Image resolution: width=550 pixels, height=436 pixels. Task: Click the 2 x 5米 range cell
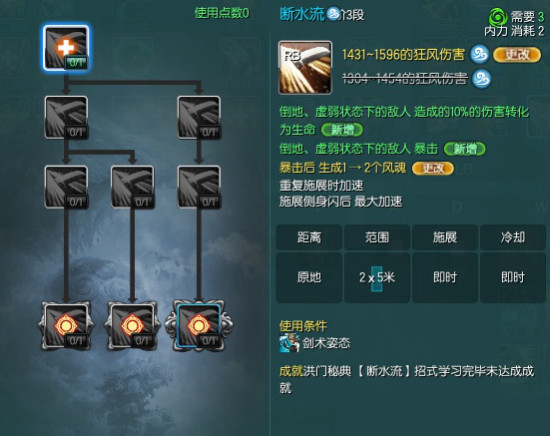377,277
